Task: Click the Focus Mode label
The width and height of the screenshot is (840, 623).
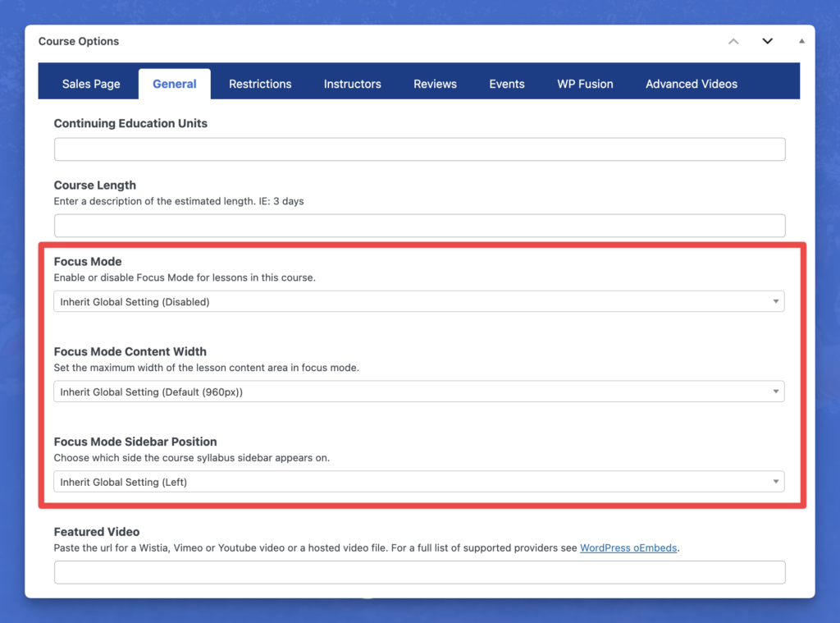Action: [x=88, y=262]
